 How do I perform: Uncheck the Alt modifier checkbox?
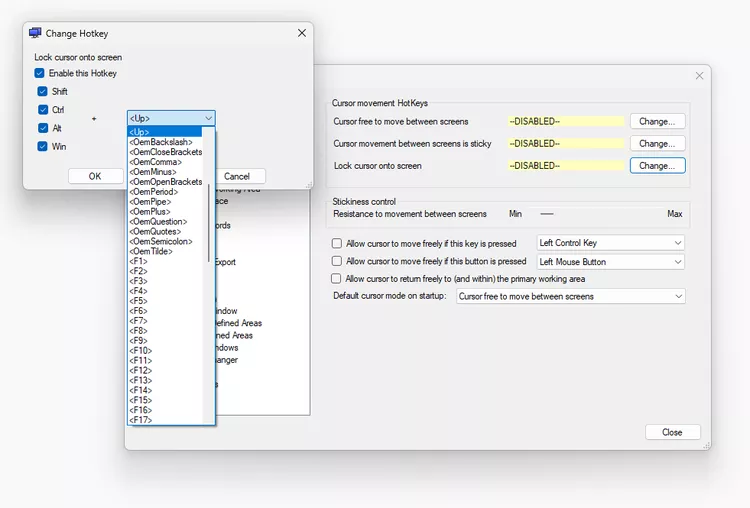coord(43,128)
